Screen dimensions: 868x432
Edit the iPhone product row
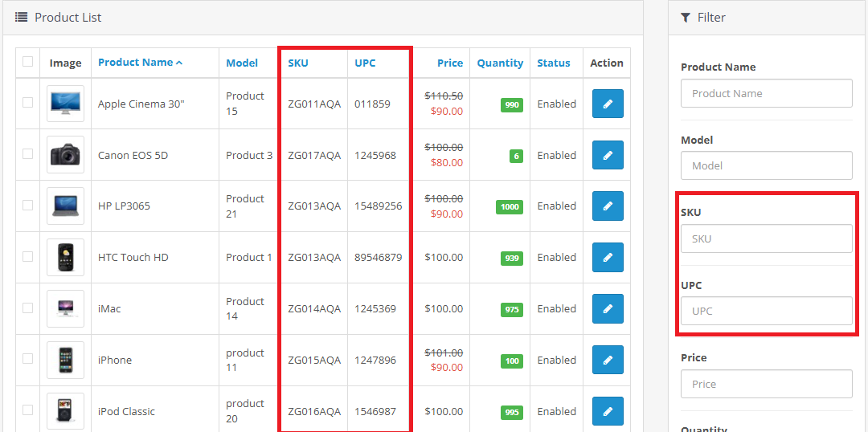pos(608,361)
